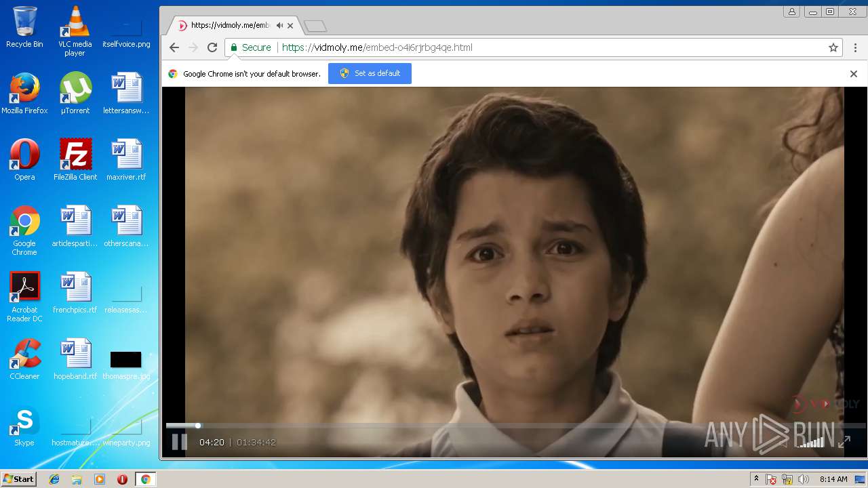
Task: Open system volume control in tray
Action: tap(804, 479)
